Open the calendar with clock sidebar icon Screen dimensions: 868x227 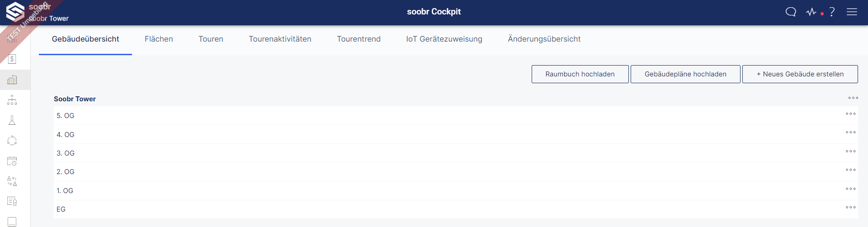pyautogui.click(x=12, y=161)
